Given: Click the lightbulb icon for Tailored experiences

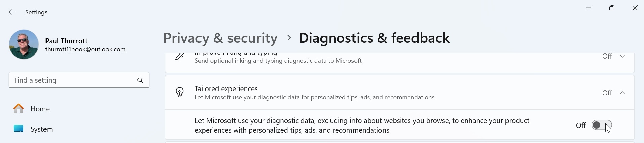Looking at the screenshot, I should point(180,93).
